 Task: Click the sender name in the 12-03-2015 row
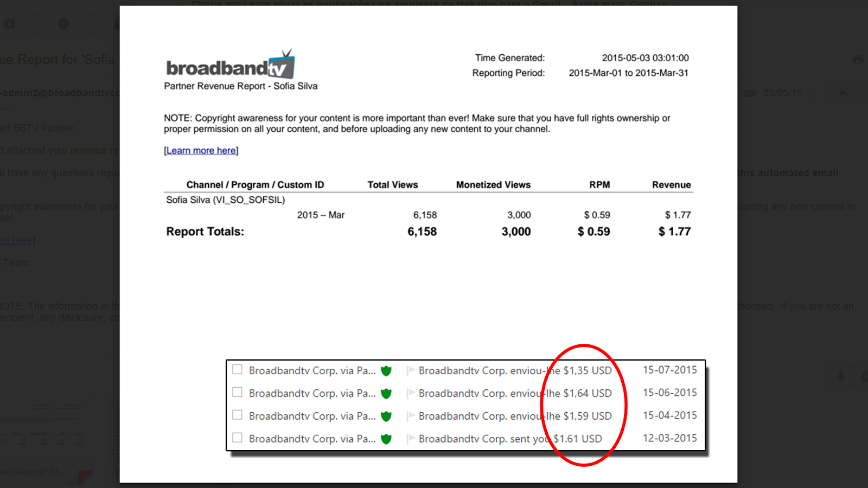coord(312,439)
